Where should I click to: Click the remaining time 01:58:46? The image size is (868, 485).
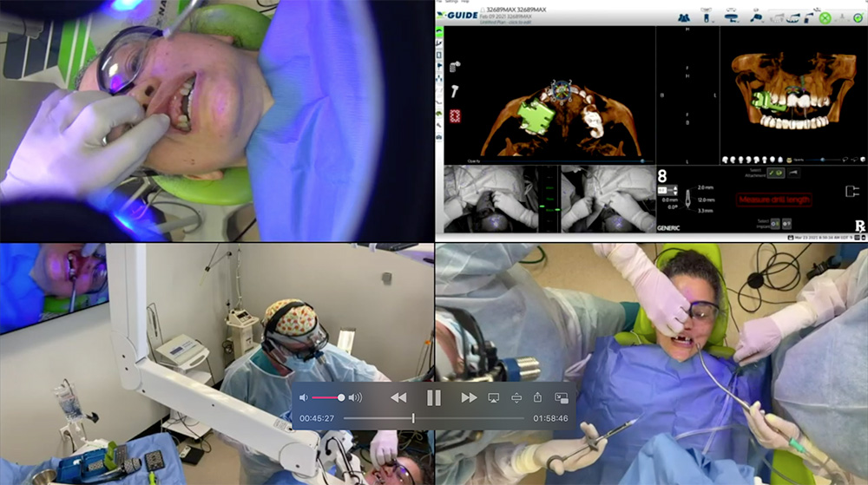pyautogui.click(x=550, y=419)
